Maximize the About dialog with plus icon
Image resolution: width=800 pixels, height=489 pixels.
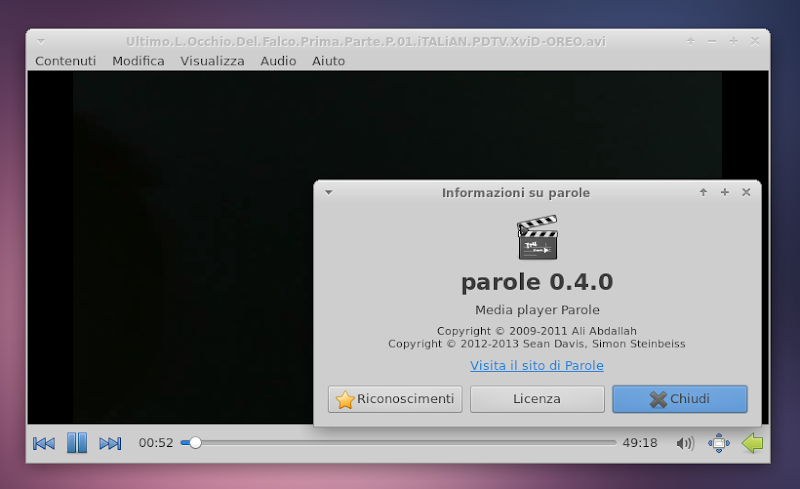click(x=724, y=192)
